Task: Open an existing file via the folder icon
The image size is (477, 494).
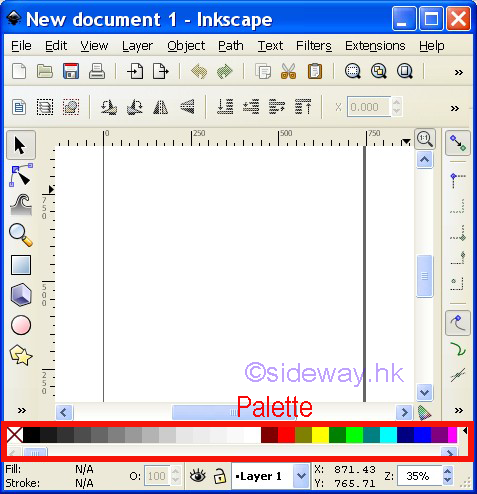Action: (45, 71)
